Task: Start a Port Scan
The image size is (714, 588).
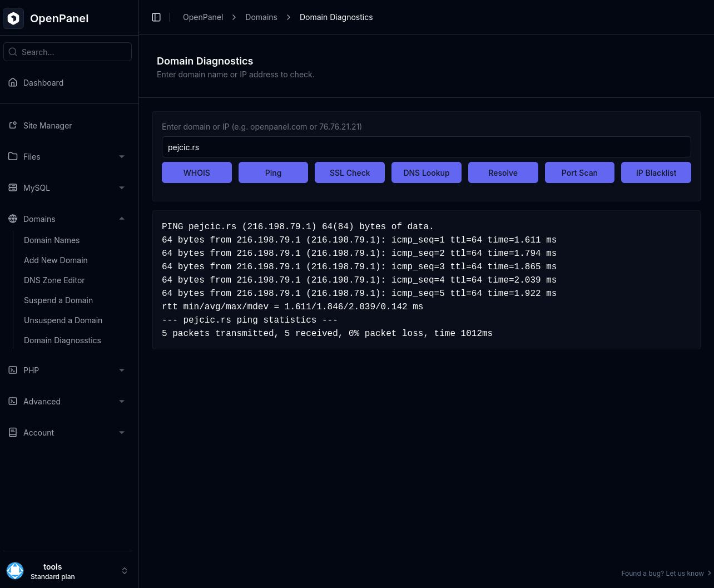Action: tap(579, 172)
